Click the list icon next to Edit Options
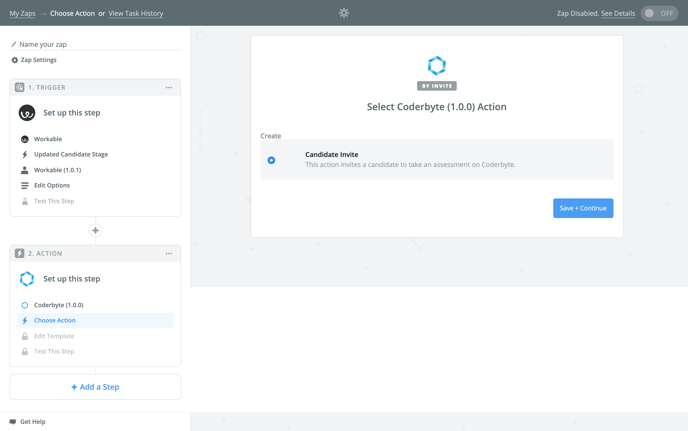The height and width of the screenshot is (431, 688). (25, 186)
